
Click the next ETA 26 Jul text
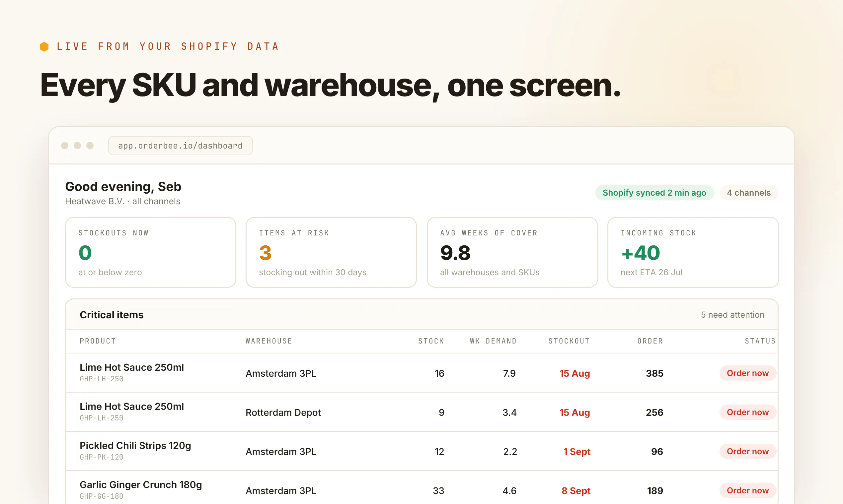click(x=651, y=272)
